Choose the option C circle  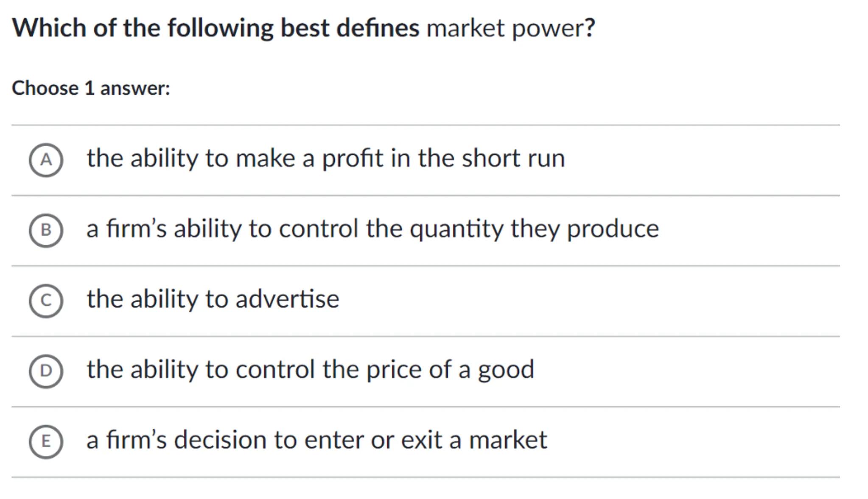pyautogui.click(x=46, y=301)
